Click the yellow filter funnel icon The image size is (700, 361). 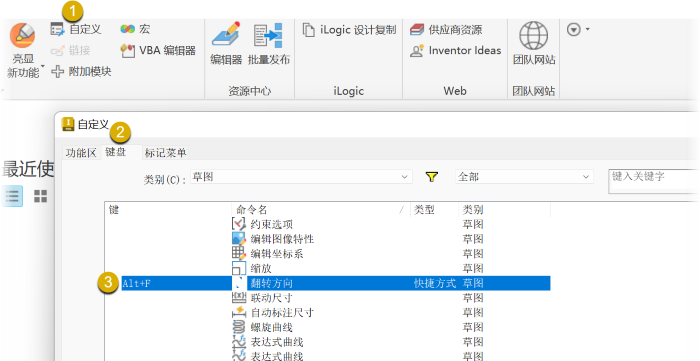(x=432, y=177)
